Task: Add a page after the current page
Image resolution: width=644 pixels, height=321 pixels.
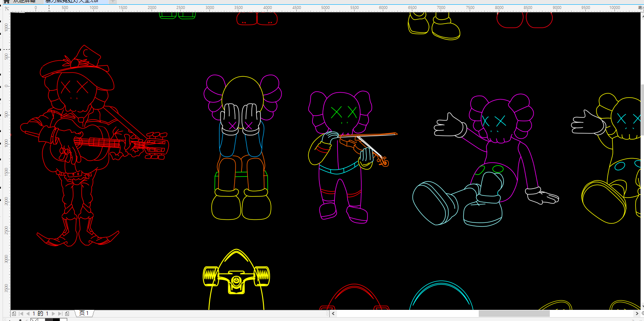Action: click(67, 314)
